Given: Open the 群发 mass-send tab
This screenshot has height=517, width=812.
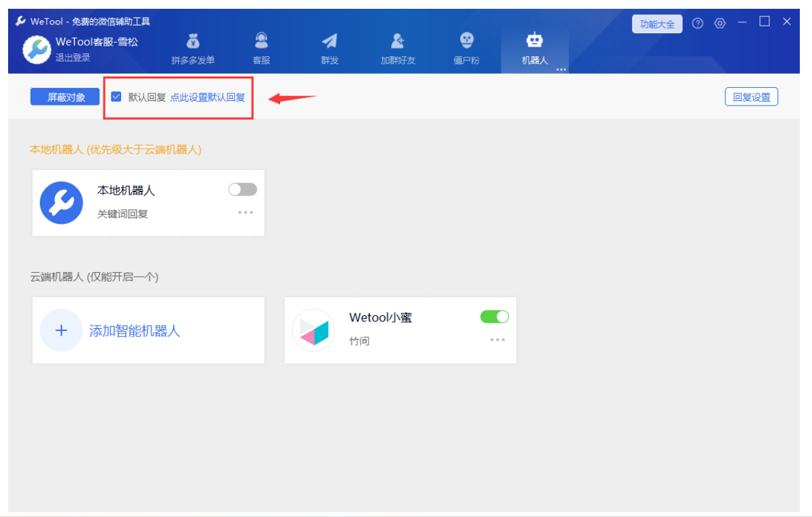Looking at the screenshot, I should (x=330, y=49).
